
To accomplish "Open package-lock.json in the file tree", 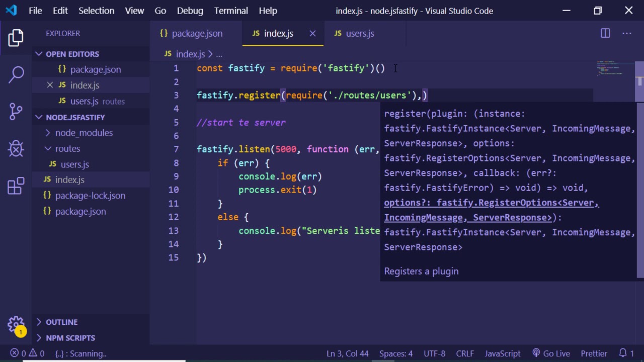I will (90, 196).
